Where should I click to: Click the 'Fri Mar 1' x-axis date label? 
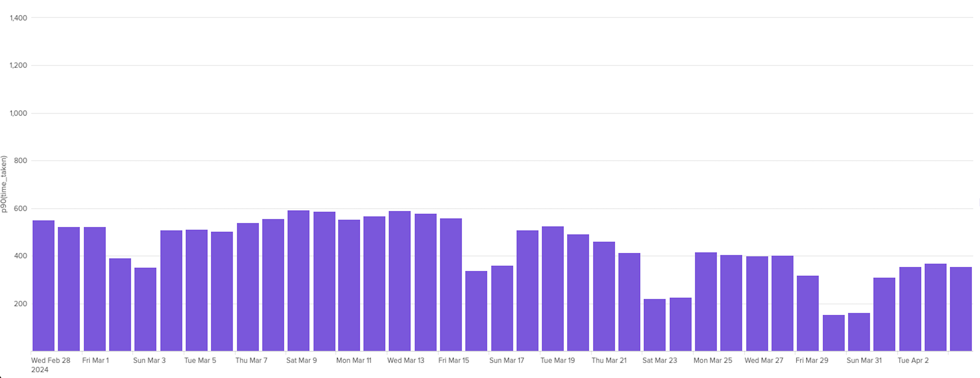[x=95, y=360]
